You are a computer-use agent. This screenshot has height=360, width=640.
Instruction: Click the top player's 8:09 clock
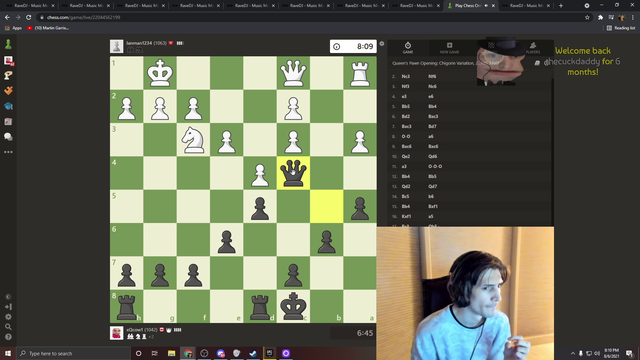[353, 46]
